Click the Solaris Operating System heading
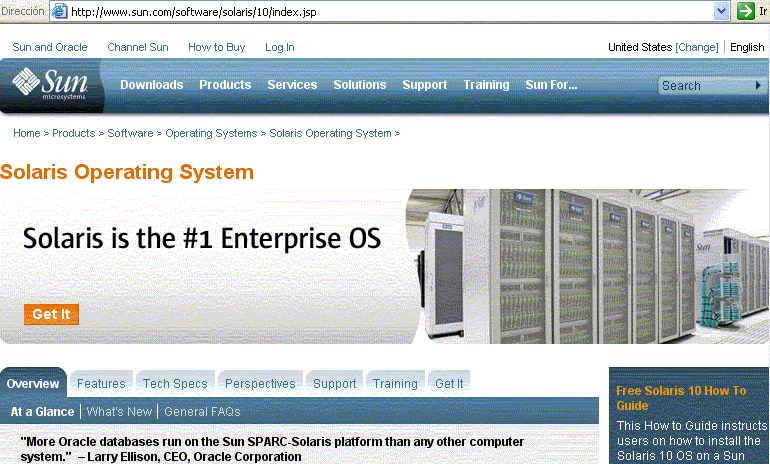The width and height of the screenshot is (770, 464). click(x=127, y=172)
